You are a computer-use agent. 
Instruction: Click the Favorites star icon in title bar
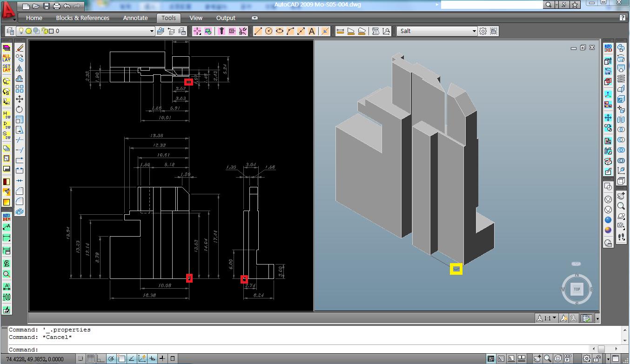pyautogui.click(x=575, y=5)
